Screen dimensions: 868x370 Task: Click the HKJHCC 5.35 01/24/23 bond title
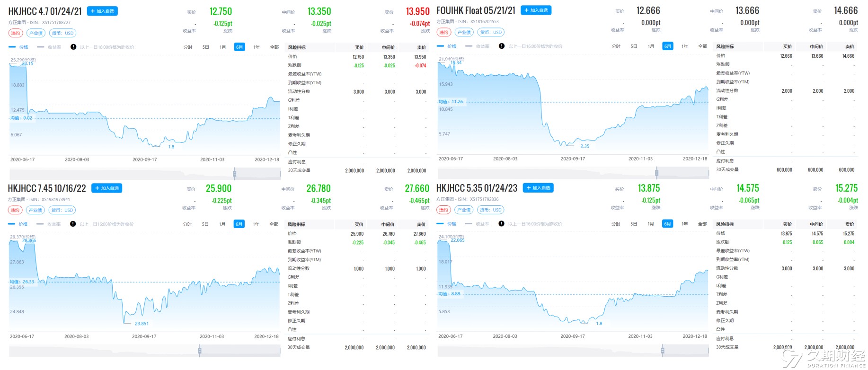point(477,188)
